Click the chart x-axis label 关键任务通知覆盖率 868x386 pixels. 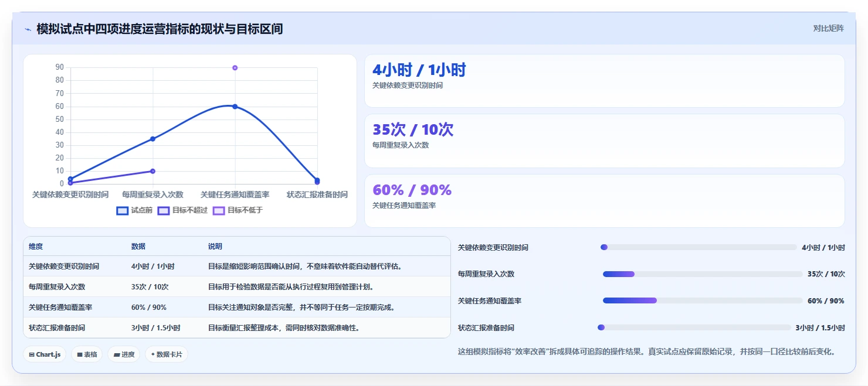[235, 194]
